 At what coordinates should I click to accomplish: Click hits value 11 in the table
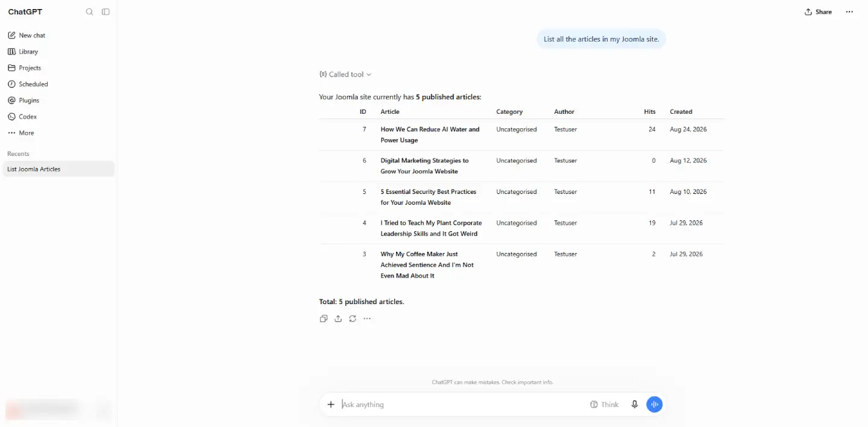(652, 192)
